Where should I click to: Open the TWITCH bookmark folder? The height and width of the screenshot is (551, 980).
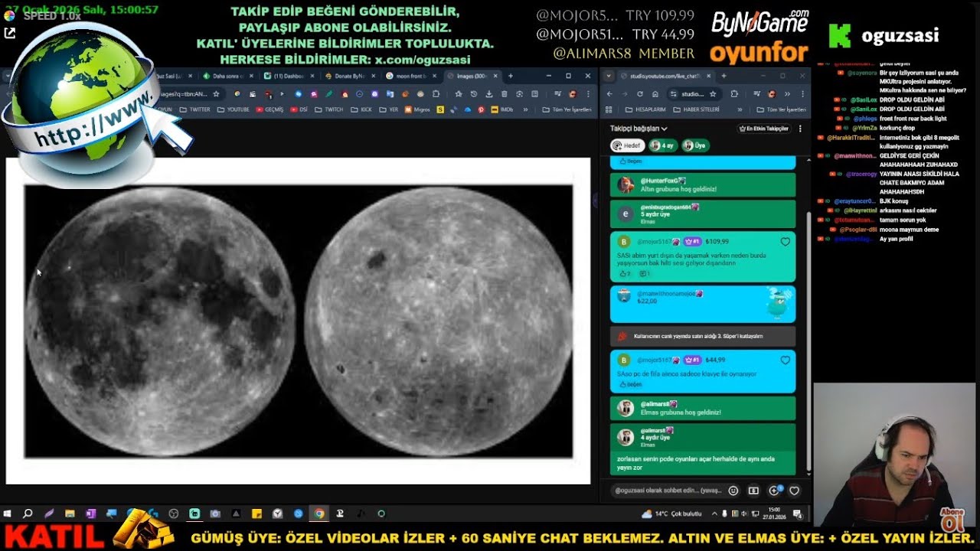(328, 109)
